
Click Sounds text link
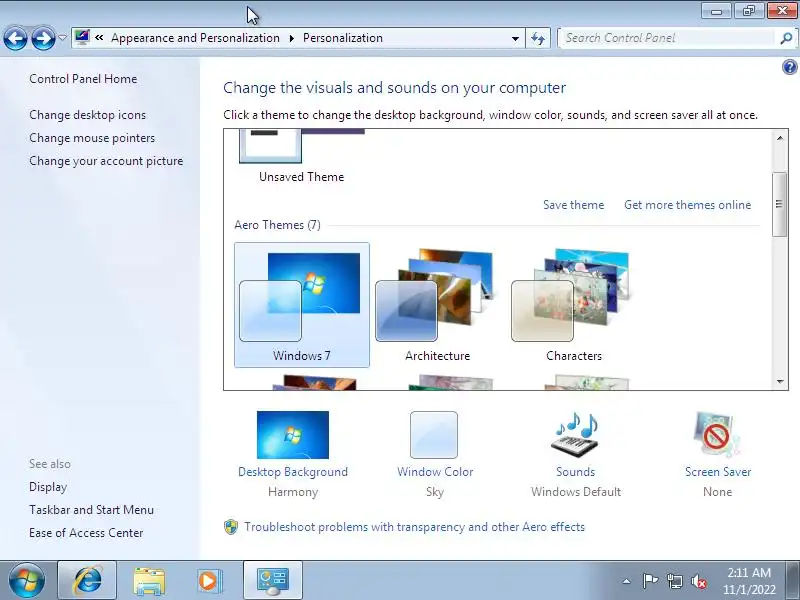coord(576,472)
